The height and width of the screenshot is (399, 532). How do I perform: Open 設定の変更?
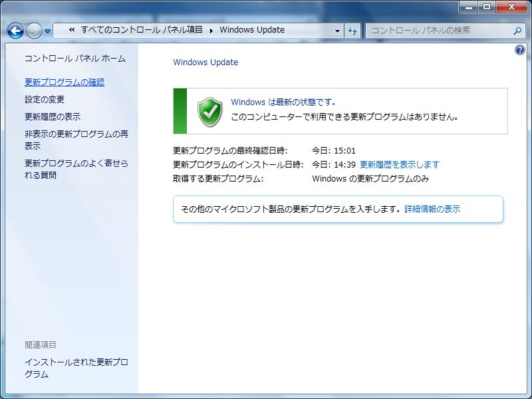(x=45, y=99)
